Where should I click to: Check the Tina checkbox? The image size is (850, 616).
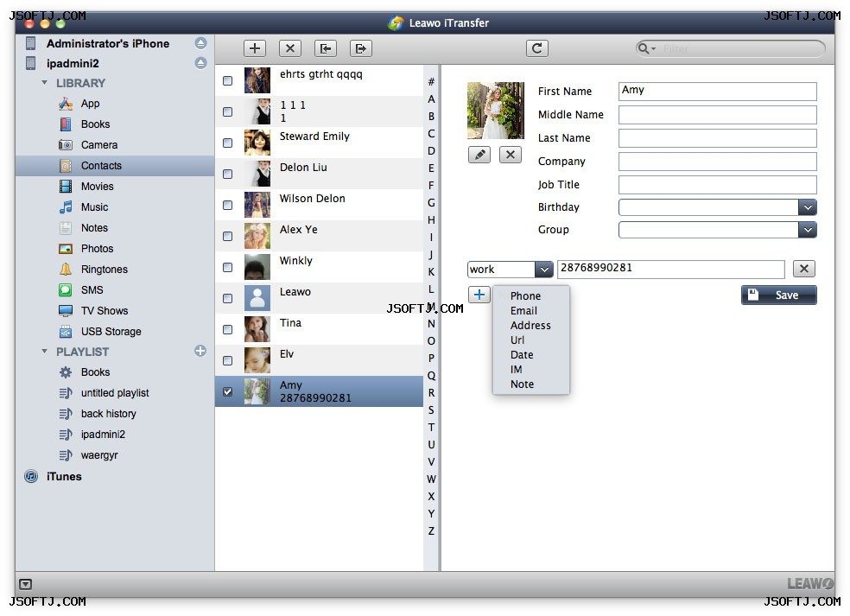pyautogui.click(x=228, y=329)
